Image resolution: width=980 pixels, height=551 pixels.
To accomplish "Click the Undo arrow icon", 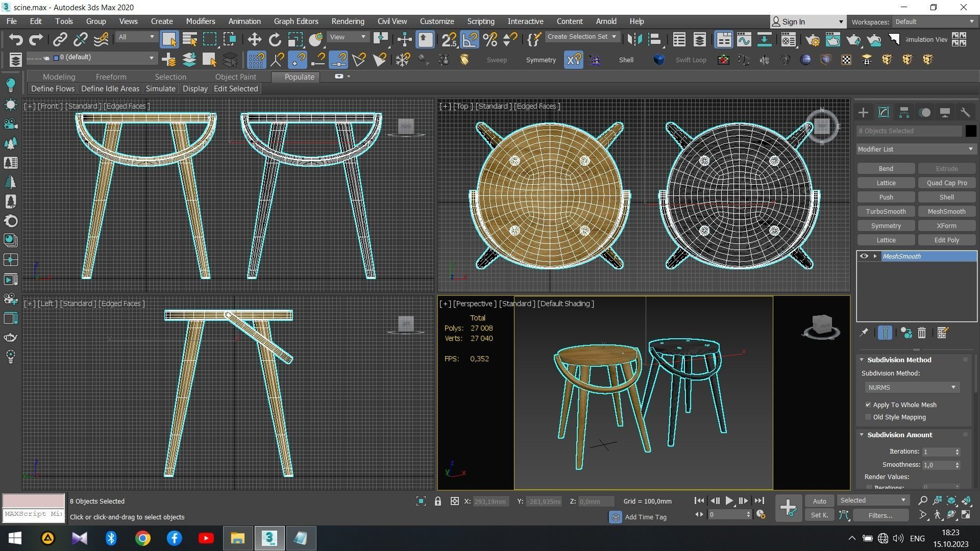I will coord(16,39).
